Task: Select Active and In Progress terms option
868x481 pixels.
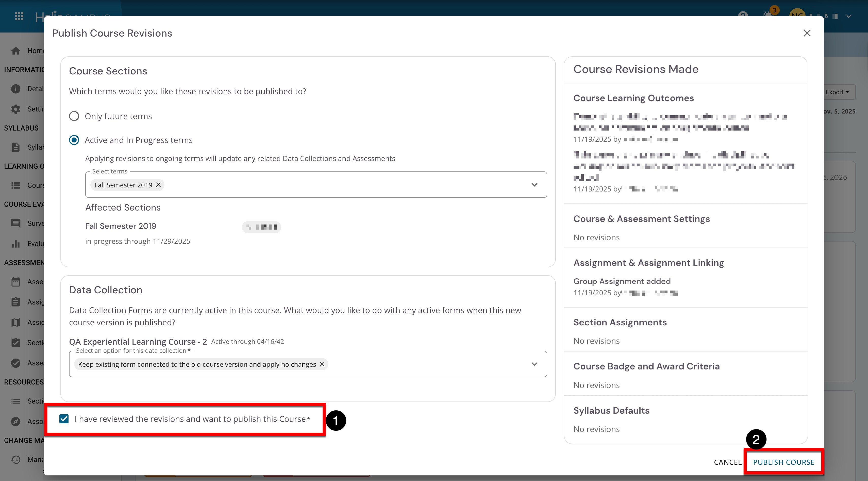Action: [x=74, y=140]
